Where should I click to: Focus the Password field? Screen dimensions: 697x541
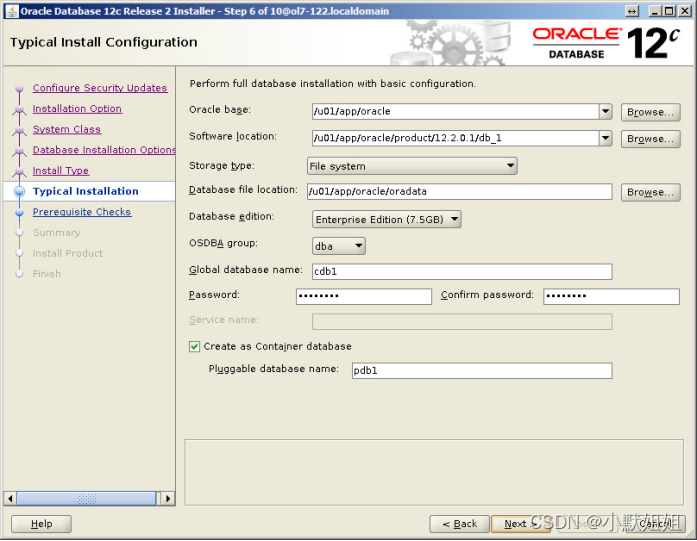click(x=364, y=297)
